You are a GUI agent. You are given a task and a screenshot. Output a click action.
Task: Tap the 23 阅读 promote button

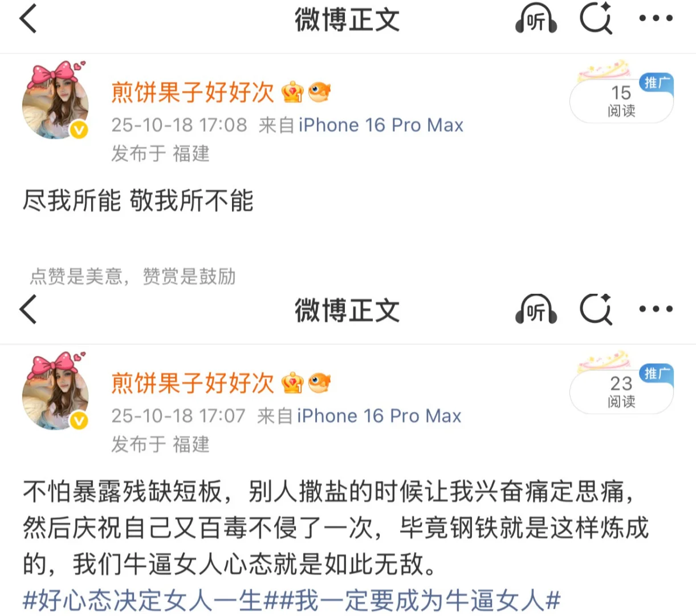[621, 391]
